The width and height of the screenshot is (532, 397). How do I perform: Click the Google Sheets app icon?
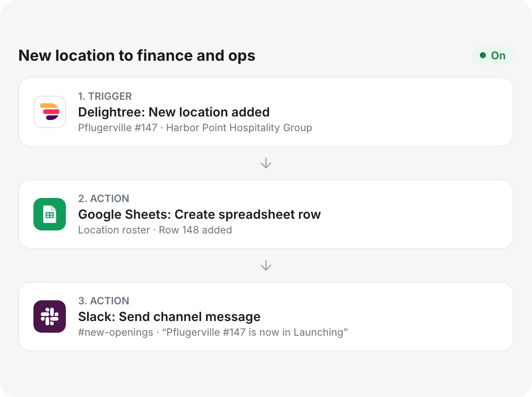point(50,214)
